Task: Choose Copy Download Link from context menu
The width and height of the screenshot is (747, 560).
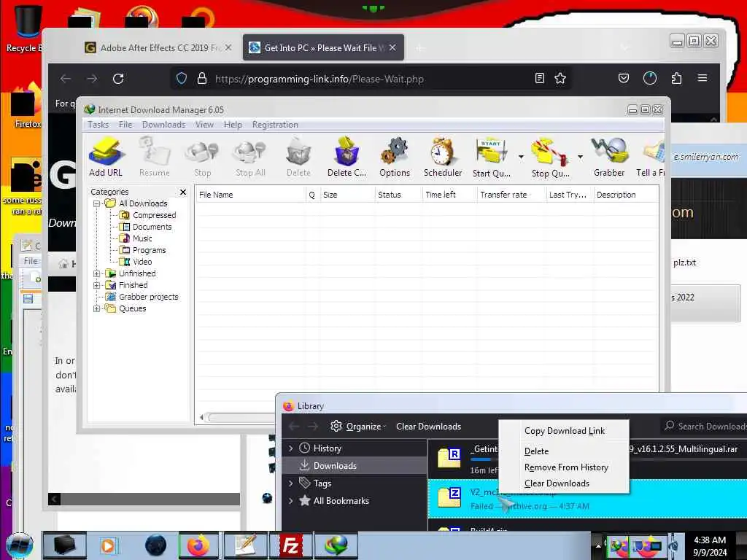Action: coord(564,431)
